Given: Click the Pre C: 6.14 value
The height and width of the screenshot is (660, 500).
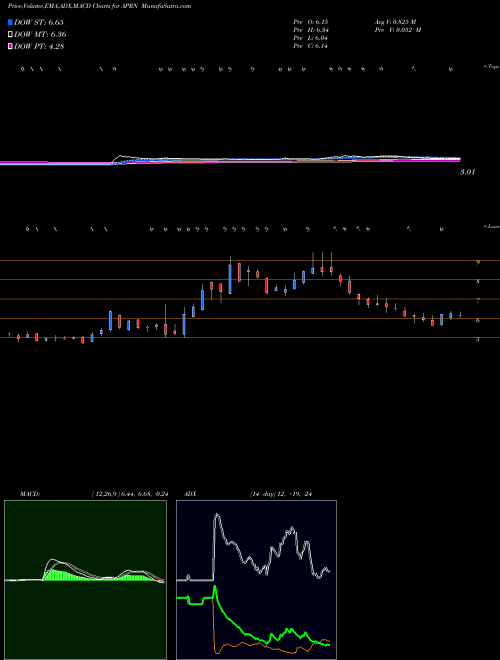Looking at the screenshot, I should point(311,46).
